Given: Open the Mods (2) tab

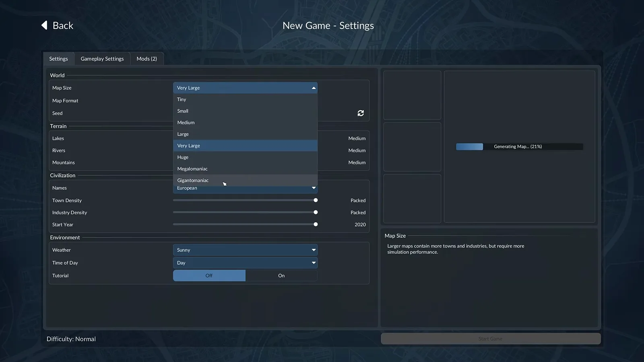Looking at the screenshot, I should coord(147,59).
